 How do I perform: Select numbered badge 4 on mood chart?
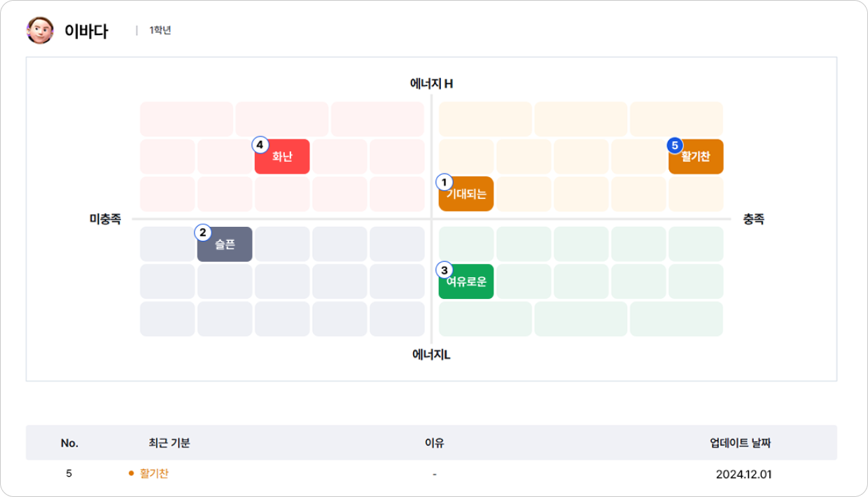tap(260, 145)
